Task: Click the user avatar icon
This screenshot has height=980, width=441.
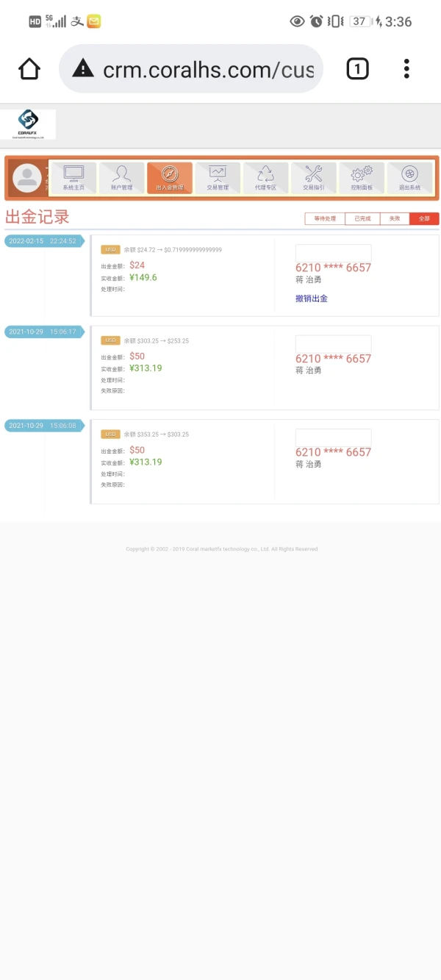Action: pos(28,178)
